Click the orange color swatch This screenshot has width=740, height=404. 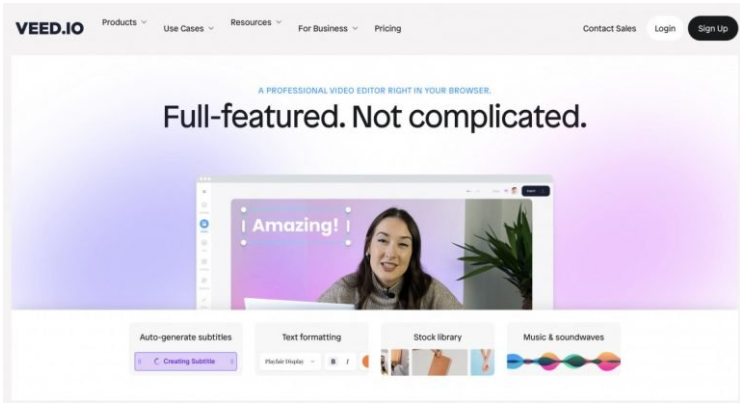(x=365, y=362)
